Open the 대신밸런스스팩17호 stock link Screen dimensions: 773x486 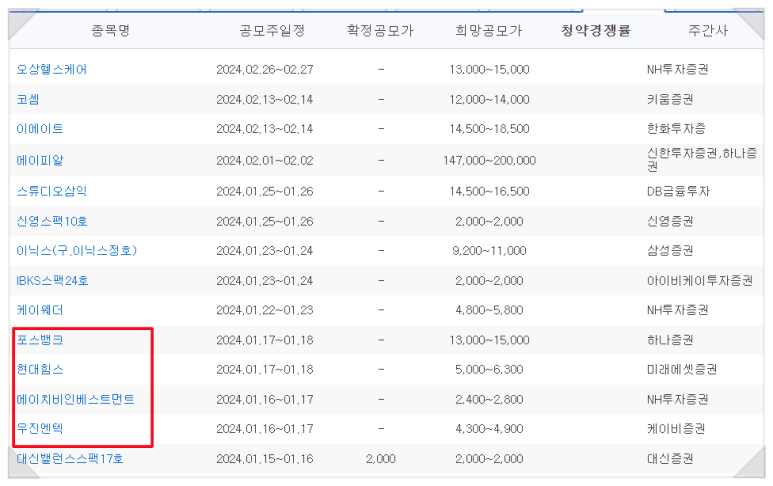pyautogui.click(x=70, y=459)
